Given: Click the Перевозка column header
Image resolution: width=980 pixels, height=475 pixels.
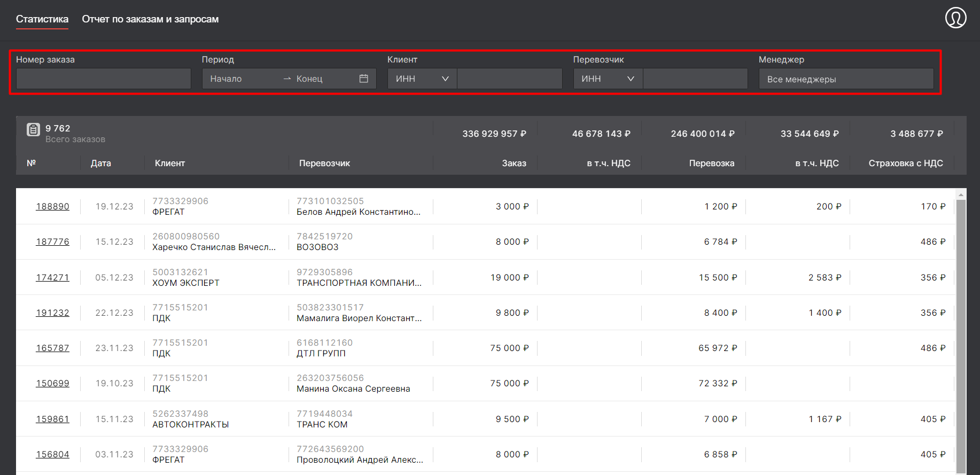Looking at the screenshot, I should (712, 163).
